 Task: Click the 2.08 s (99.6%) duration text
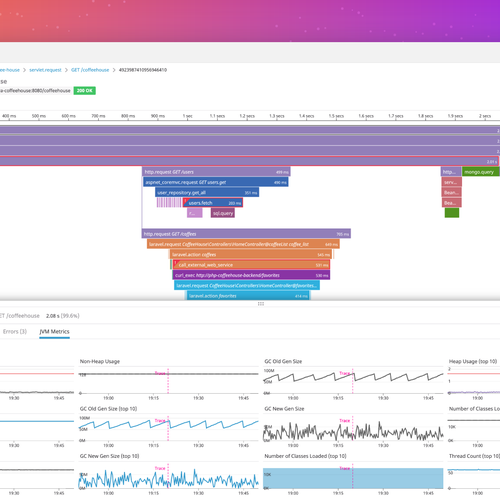(x=63, y=316)
